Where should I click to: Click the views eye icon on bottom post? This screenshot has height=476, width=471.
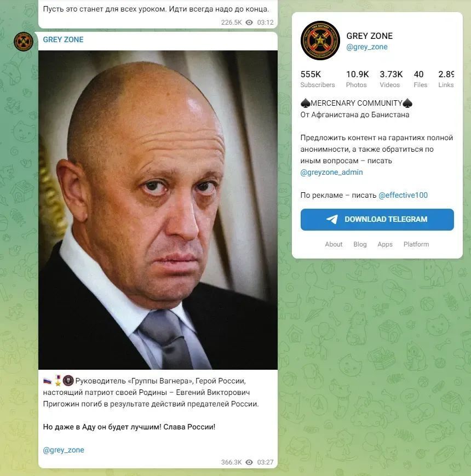coord(249,462)
